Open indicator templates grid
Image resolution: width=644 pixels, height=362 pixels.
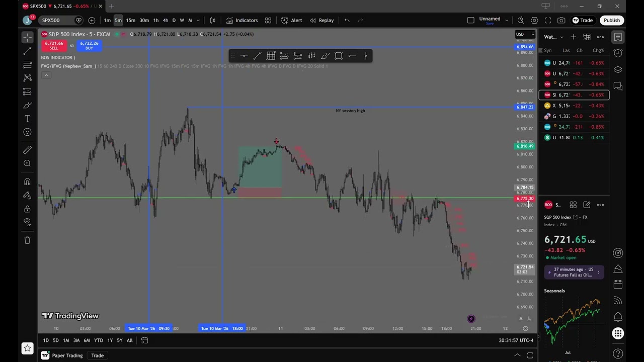click(x=268, y=21)
